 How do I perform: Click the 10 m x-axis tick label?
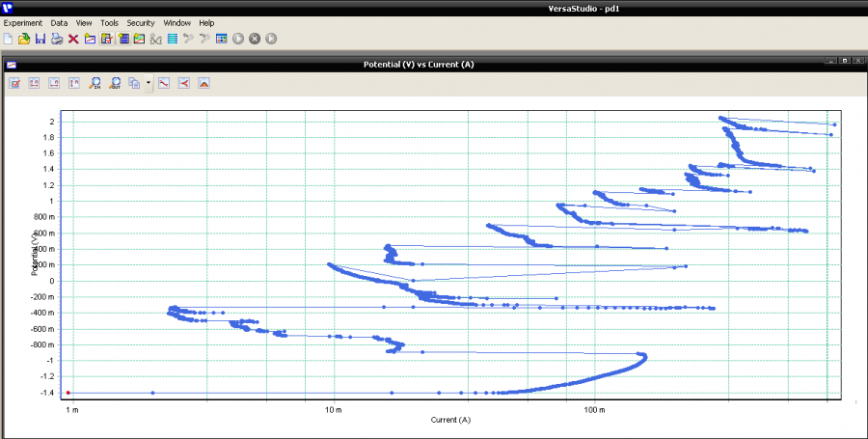(x=334, y=410)
